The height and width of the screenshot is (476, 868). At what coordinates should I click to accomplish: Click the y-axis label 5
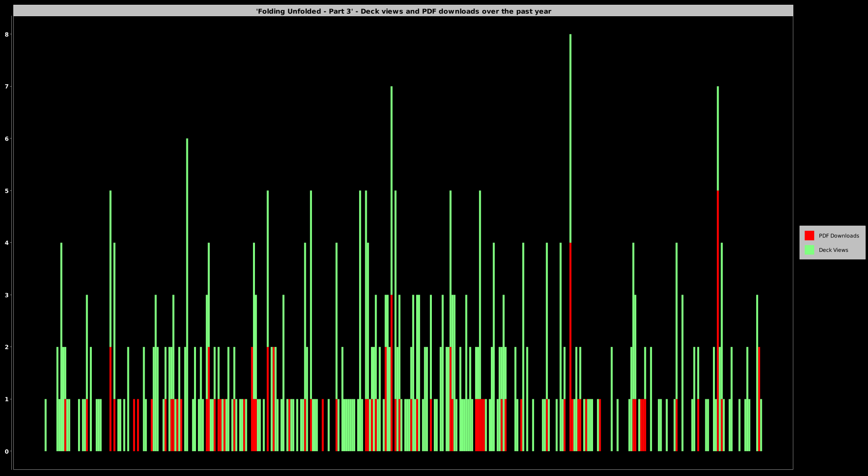tap(7, 191)
